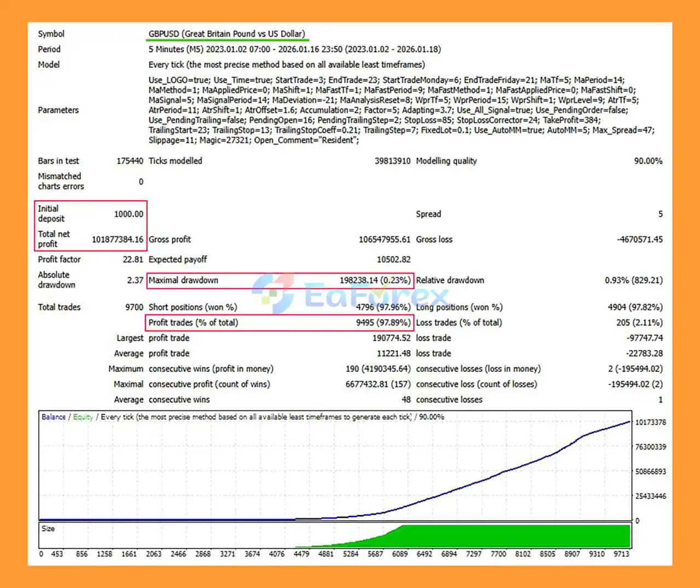
Task: Click the EaForex watermark text
Action: pos(376,295)
